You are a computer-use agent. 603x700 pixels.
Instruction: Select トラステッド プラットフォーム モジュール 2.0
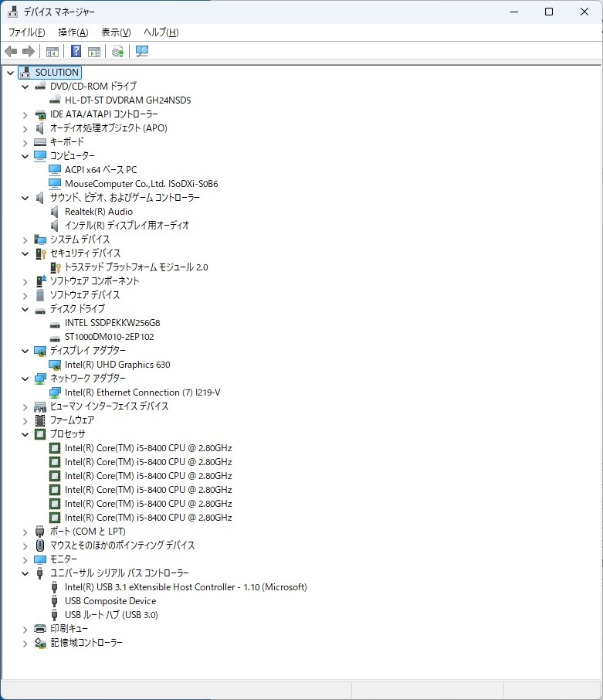(x=136, y=267)
